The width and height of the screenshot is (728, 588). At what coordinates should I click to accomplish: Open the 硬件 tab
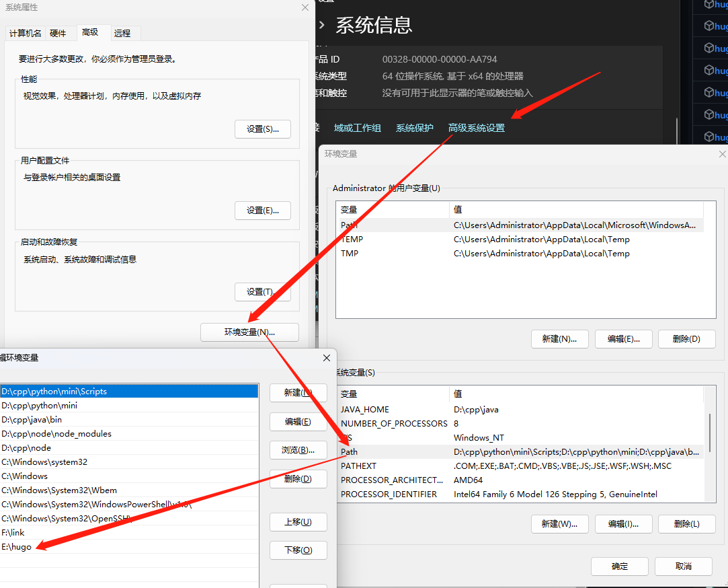(58, 33)
